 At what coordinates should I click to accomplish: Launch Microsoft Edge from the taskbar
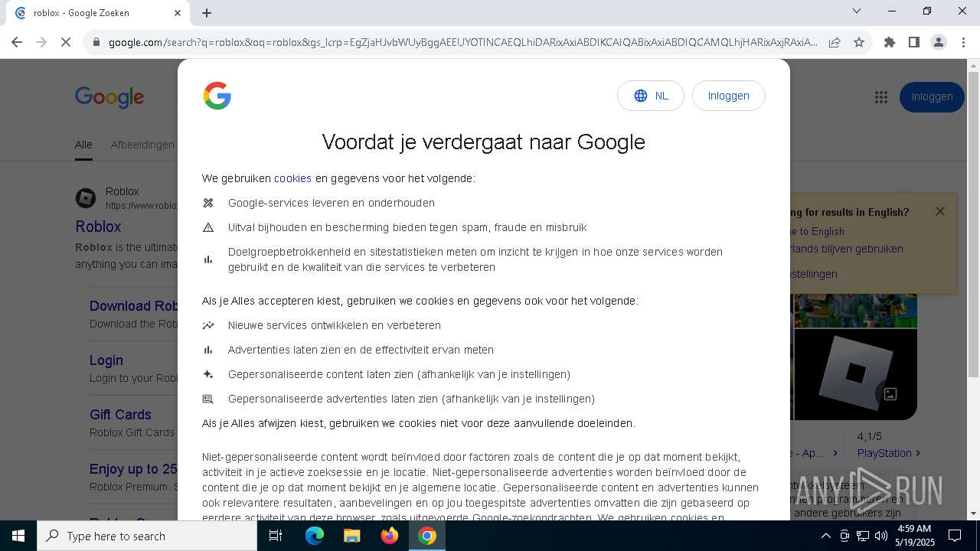coord(315,536)
